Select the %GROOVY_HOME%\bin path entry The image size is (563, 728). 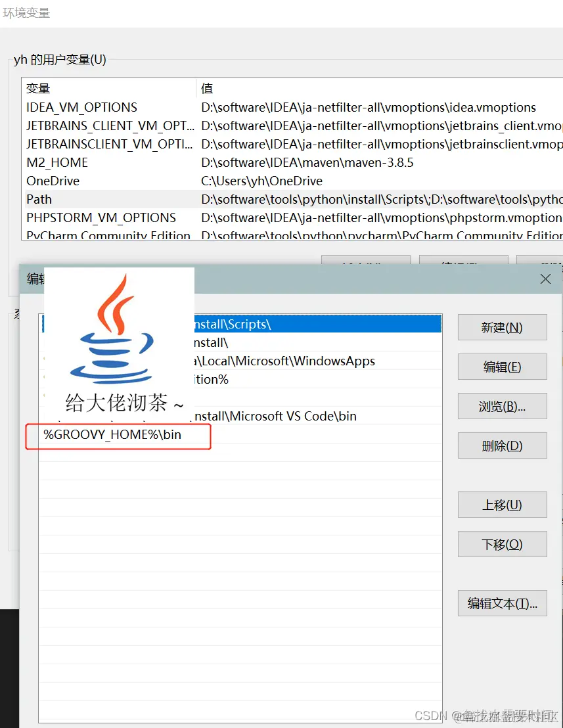[240, 434]
